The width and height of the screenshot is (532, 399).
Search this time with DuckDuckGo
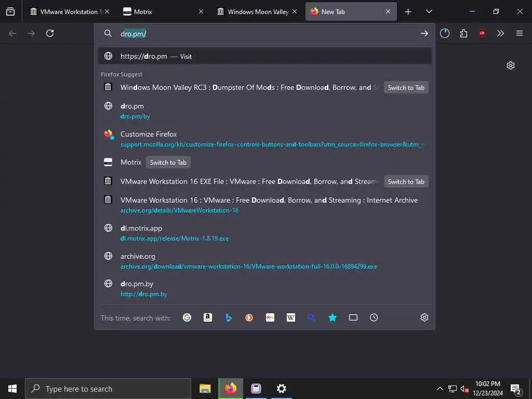(x=249, y=317)
